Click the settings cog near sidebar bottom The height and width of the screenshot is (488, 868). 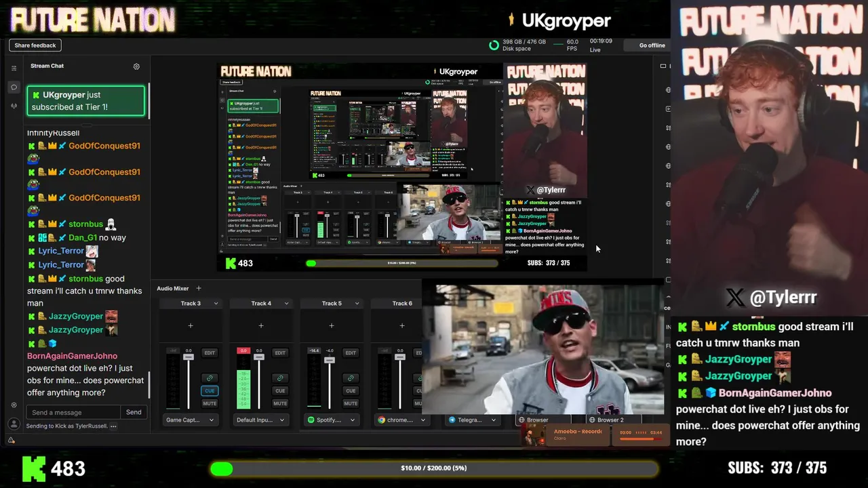[14, 405]
